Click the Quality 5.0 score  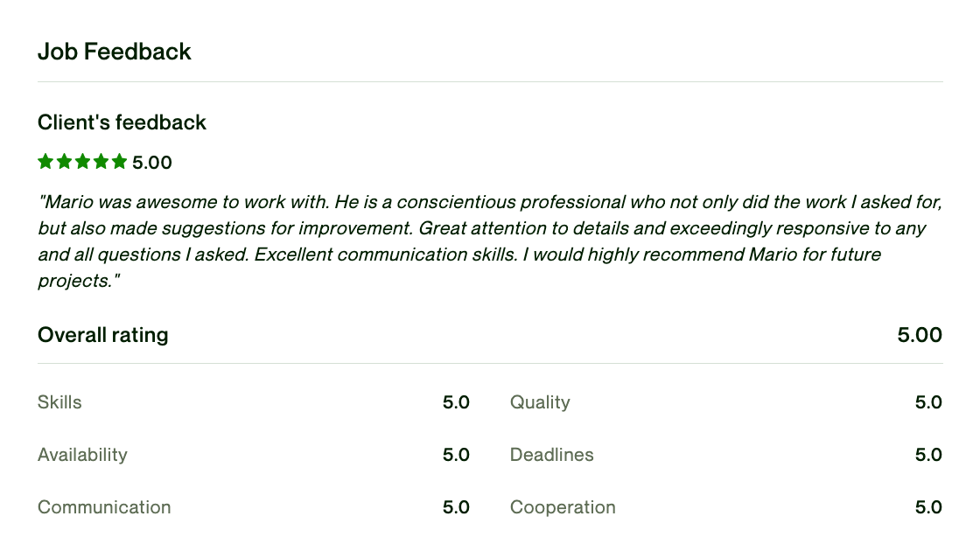(928, 401)
